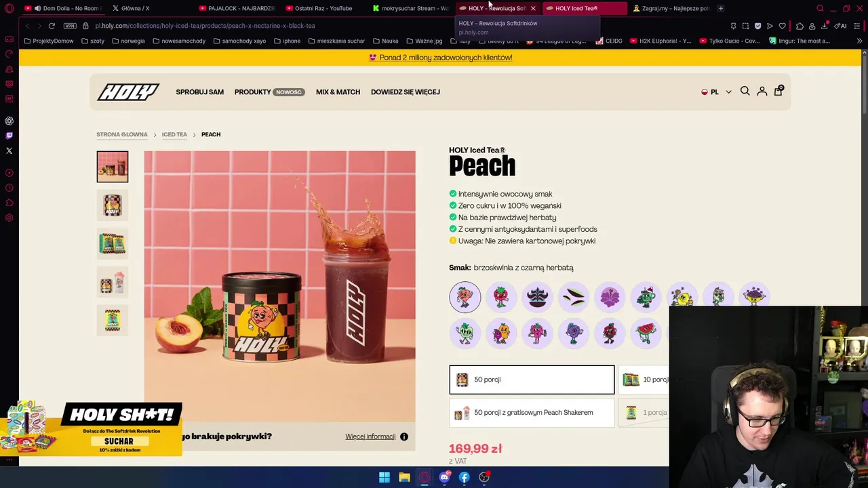
Task: Choose the 10 porcji option
Action: pos(644,380)
